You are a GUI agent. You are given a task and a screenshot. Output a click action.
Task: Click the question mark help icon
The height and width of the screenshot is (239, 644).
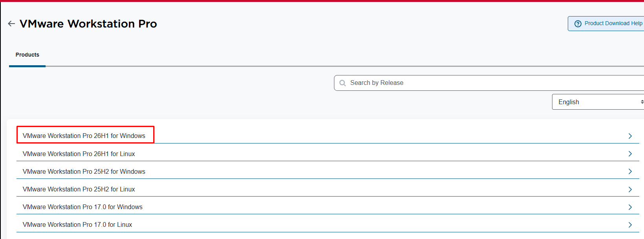[578, 24]
